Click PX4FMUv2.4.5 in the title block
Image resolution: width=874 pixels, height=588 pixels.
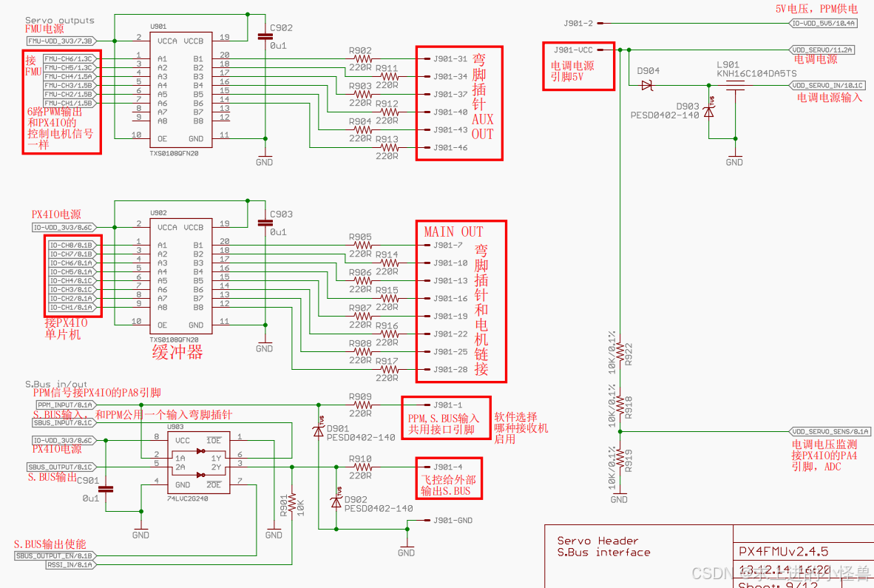pos(783,552)
